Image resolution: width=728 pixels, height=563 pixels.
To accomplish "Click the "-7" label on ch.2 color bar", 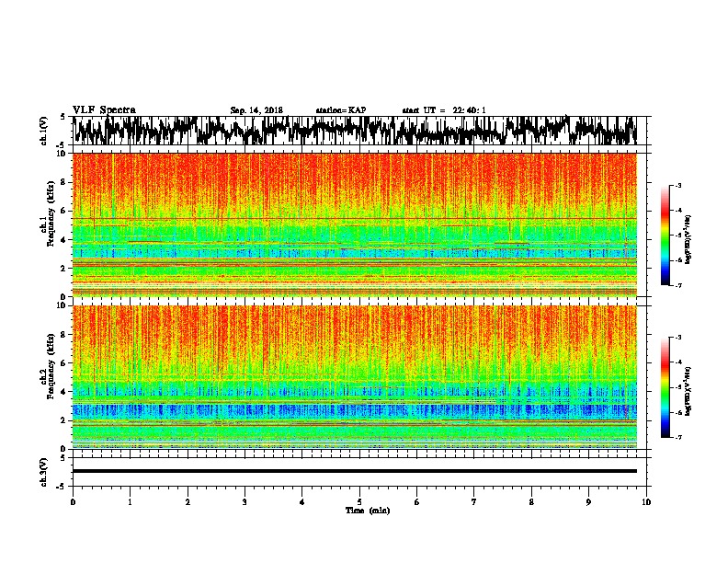I will point(677,437).
